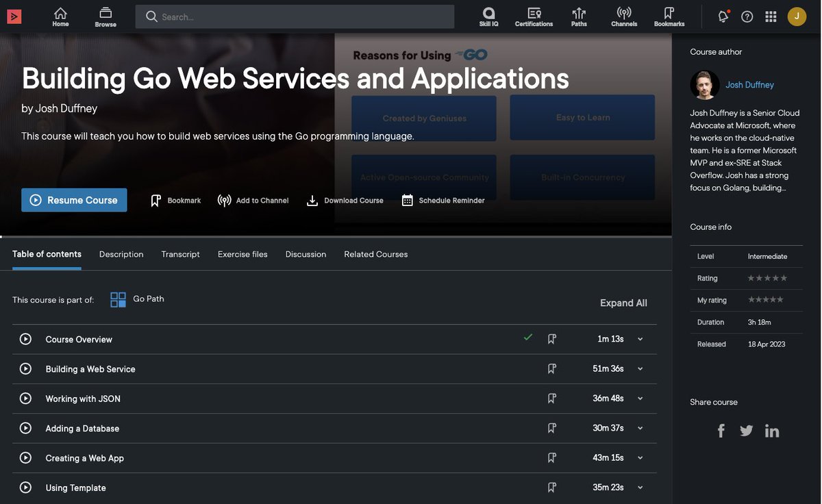
Task: Expand the Working with JSON chevron
Action: point(640,399)
